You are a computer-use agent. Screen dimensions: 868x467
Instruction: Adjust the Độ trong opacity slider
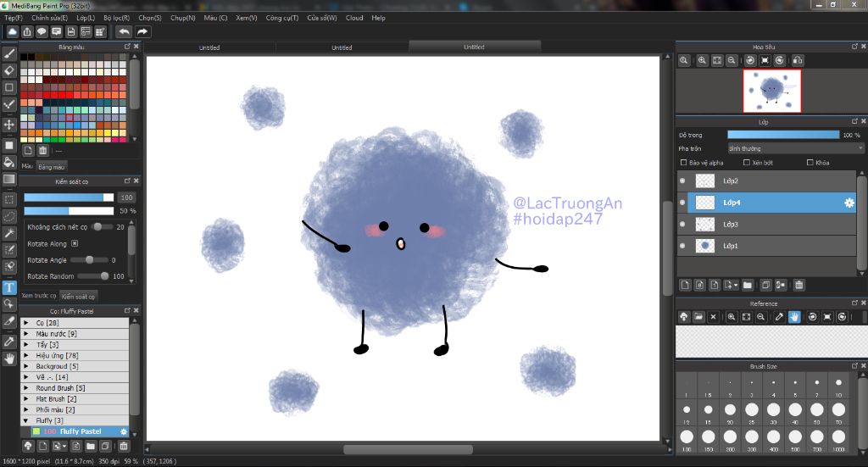pos(782,135)
